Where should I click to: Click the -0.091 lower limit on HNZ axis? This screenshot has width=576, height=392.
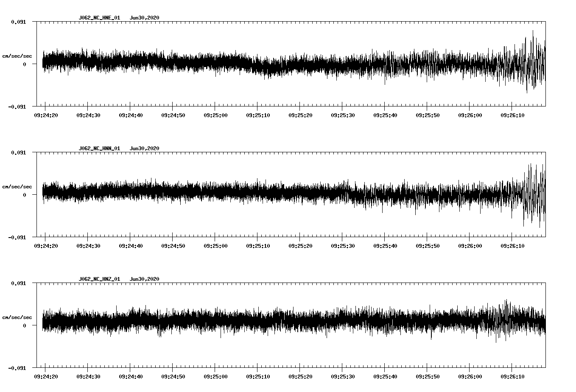click(x=17, y=368)
